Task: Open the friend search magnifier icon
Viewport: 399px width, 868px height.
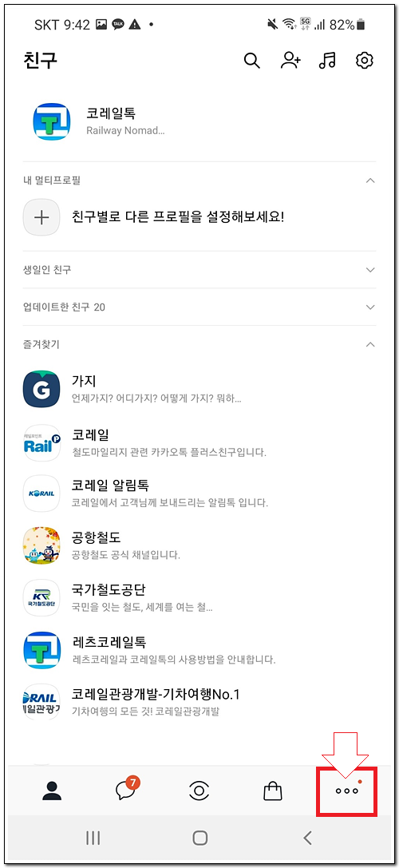Action: click(x=252, y=61)
